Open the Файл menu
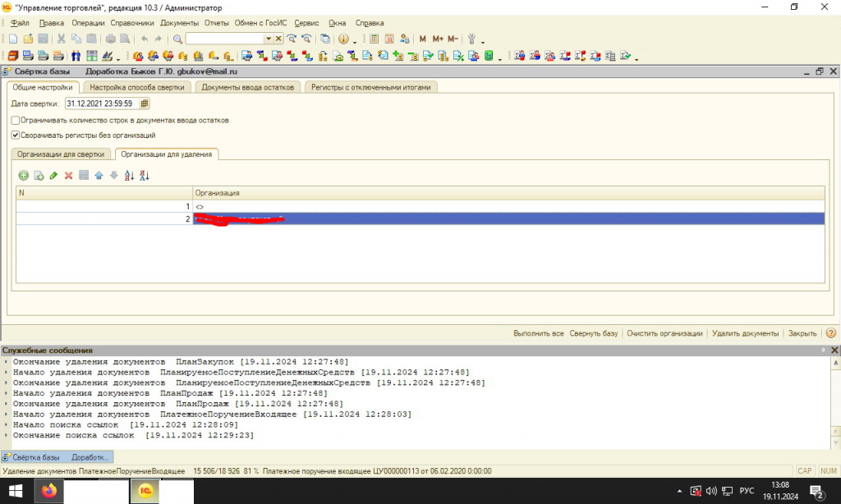Viewport: 841px width, 504px height. [20, 23]
